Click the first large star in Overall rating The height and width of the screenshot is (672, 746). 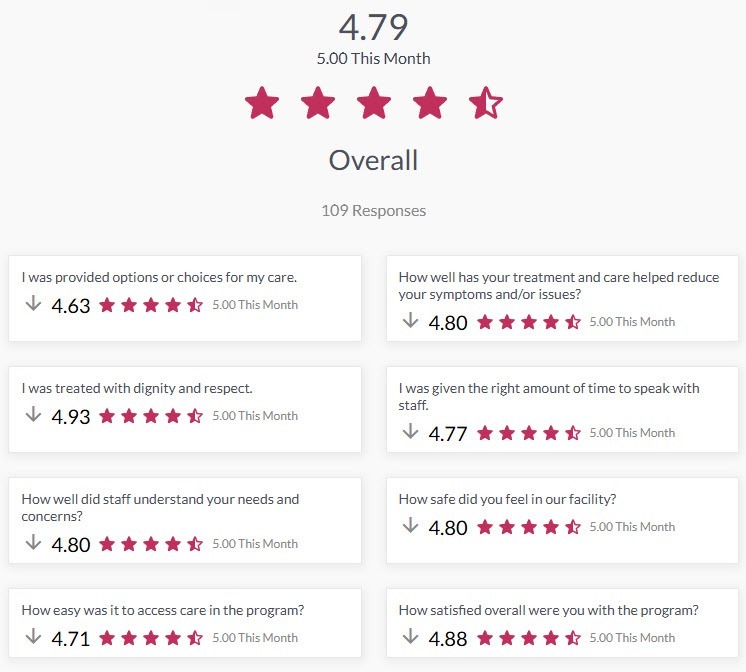pos(262,102)
